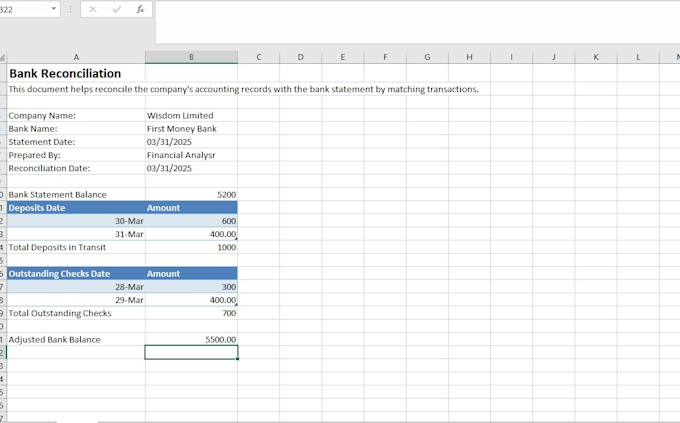Select the 'Reconciliation Date:' label cell
Screen dimensions: 680x423
point(76,168)
